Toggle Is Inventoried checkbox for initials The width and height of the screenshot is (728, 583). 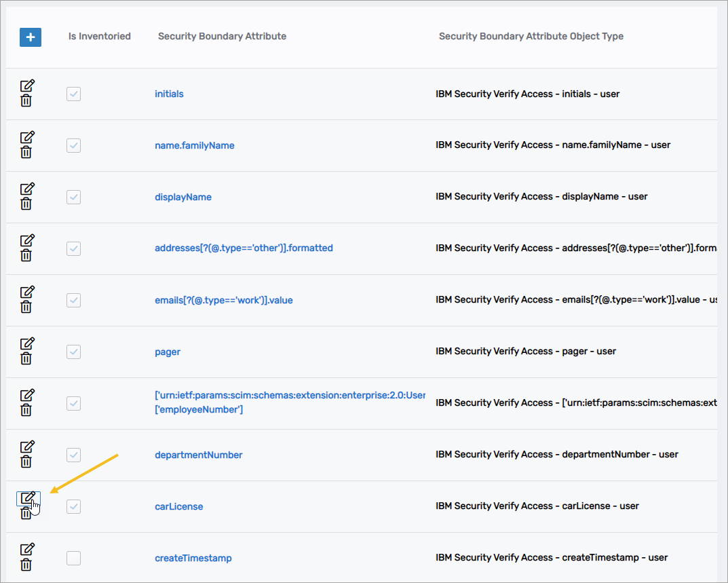[x=74, y=94]
